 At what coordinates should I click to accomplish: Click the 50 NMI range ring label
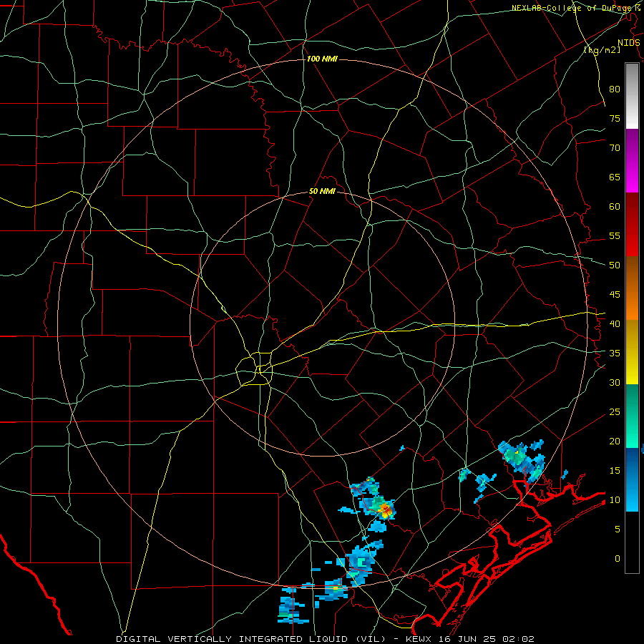[x=322, y=191]
